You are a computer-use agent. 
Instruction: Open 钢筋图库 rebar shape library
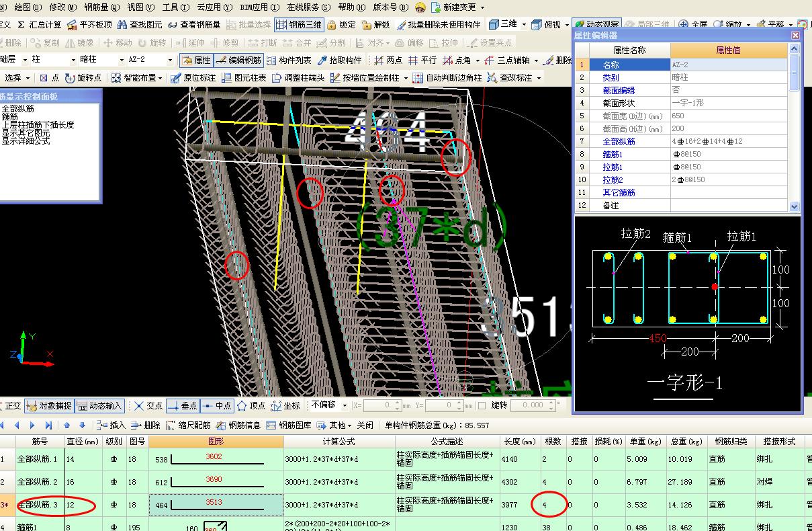pyautogui.click(x=289, y=425)
